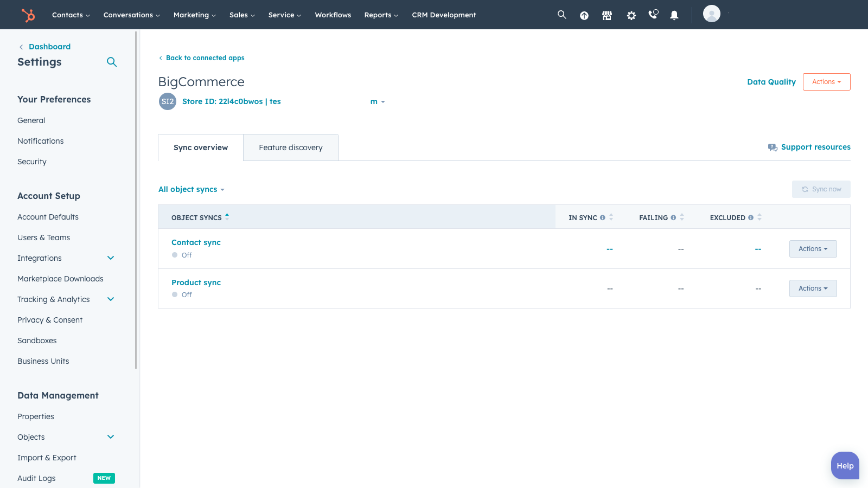Search settings with sidebar magnifier icon
The width and height of the screenshot is (868, 488).
point(112,62)
